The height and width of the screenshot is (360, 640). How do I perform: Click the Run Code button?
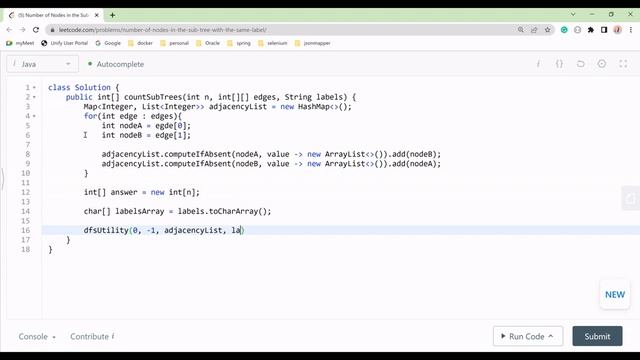click(528, 336)
